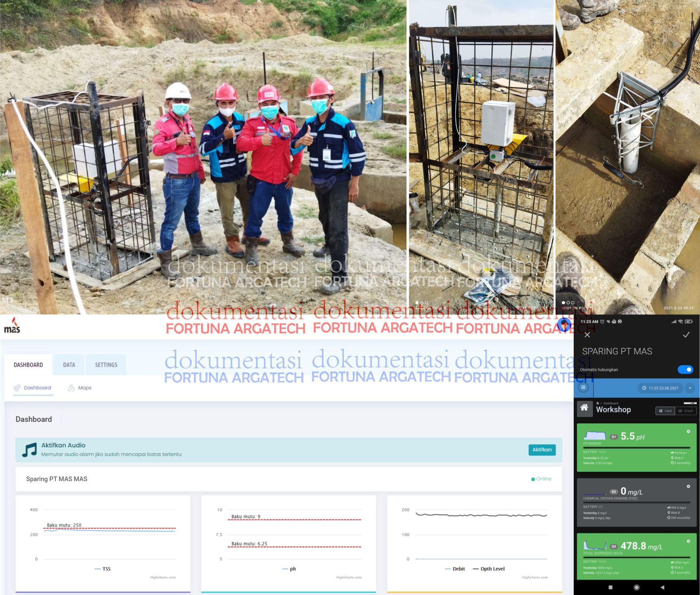Click the alarm clock icon in phone status bar
Screen dimensions: 700x595
(602, 322)
